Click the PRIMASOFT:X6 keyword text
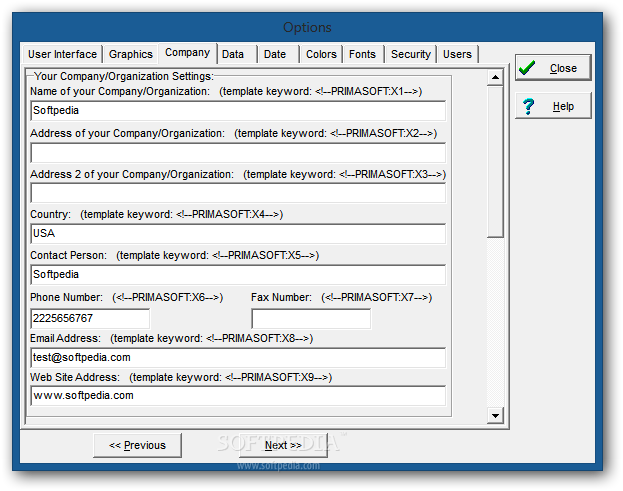 (168, 298)
